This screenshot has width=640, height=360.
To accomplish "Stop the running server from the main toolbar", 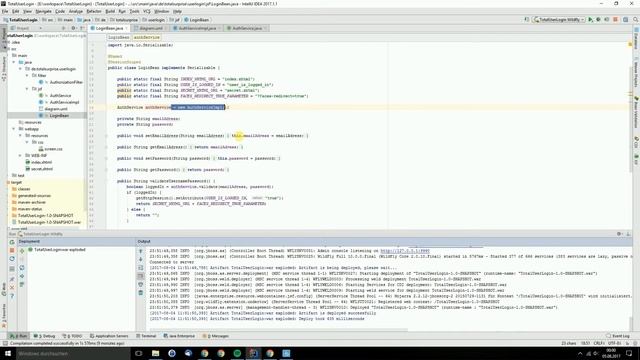I will (x=615, y=20).
